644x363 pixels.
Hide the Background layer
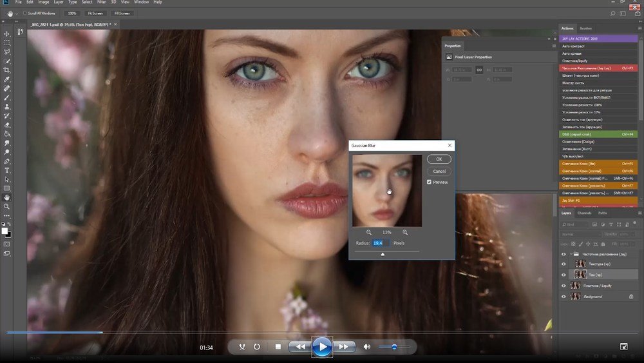click(563, 297)
